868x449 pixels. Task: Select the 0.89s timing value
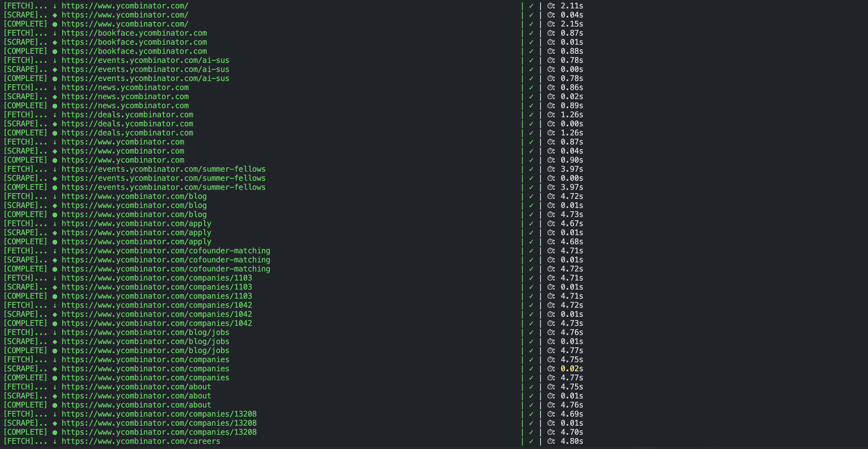572,106
